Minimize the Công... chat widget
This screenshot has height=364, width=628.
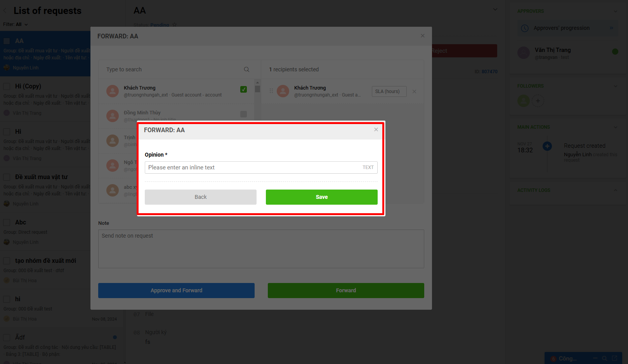click(595, 358)
